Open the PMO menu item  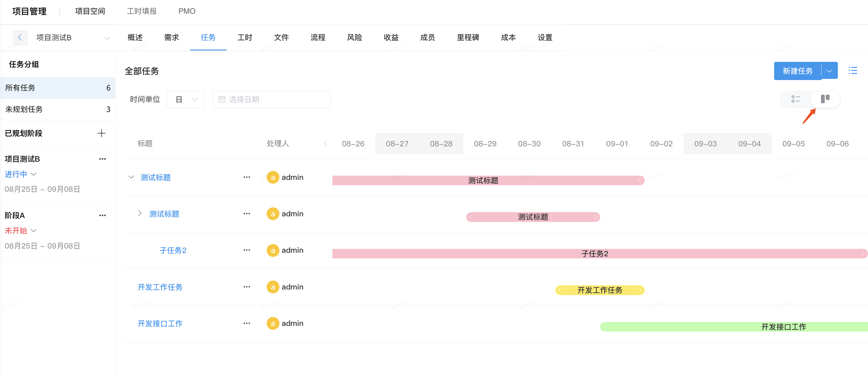(187, 11)
